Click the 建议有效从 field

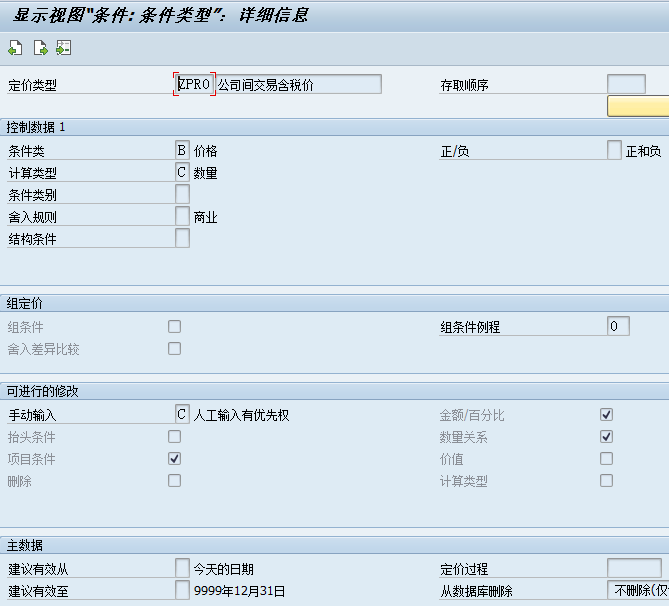pyautogui.click(x=182, y=568)
